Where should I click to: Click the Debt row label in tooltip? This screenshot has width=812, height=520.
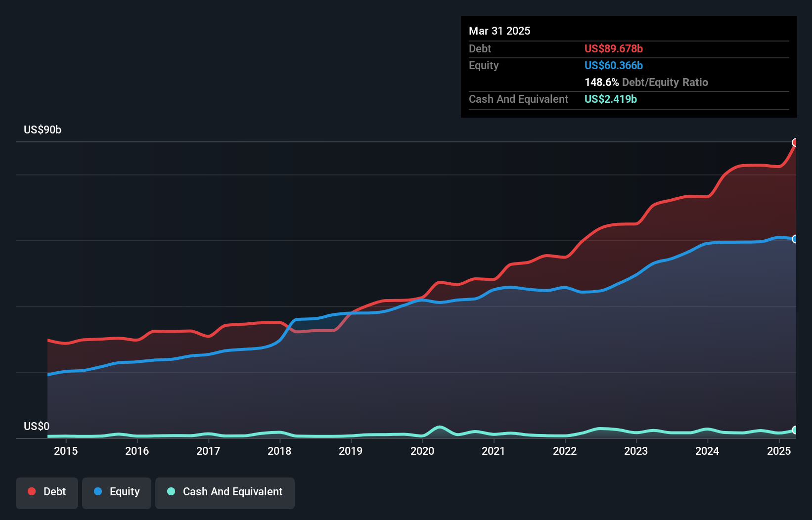(480, 48)
